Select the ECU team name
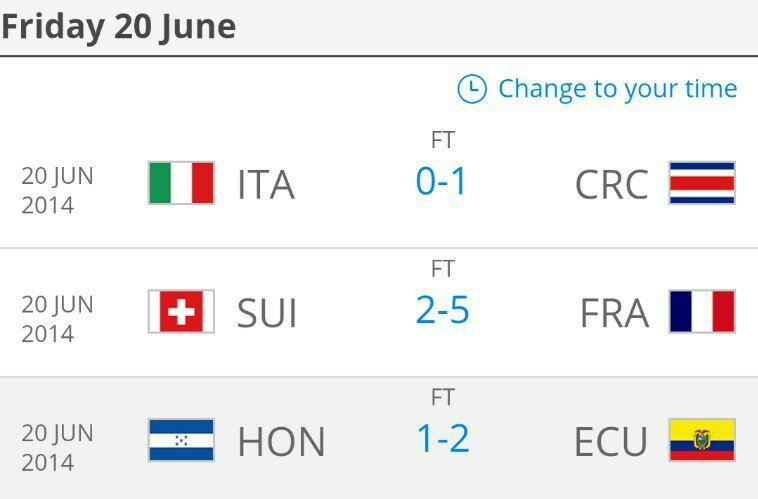 click(x=611, y=441)
